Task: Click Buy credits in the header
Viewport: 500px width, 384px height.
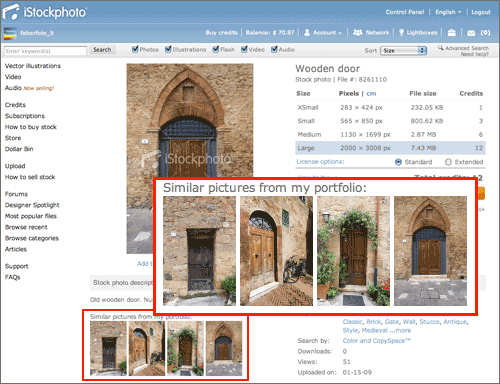Action: tap(221, 33)
